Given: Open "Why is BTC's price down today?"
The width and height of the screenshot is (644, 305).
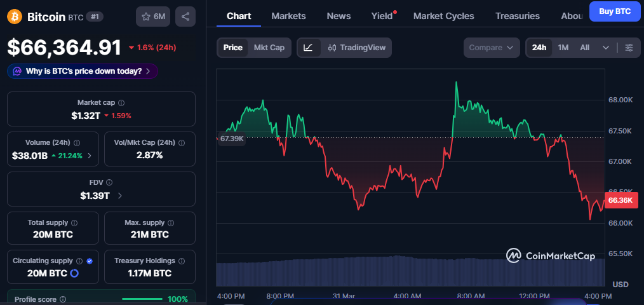Looking at the screenshot, I should click(83, 71).
